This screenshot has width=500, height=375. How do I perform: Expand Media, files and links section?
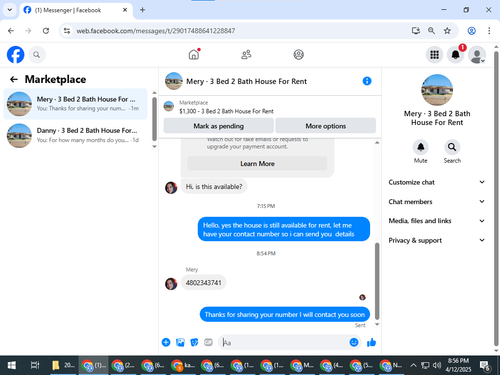tap(436, 221)
